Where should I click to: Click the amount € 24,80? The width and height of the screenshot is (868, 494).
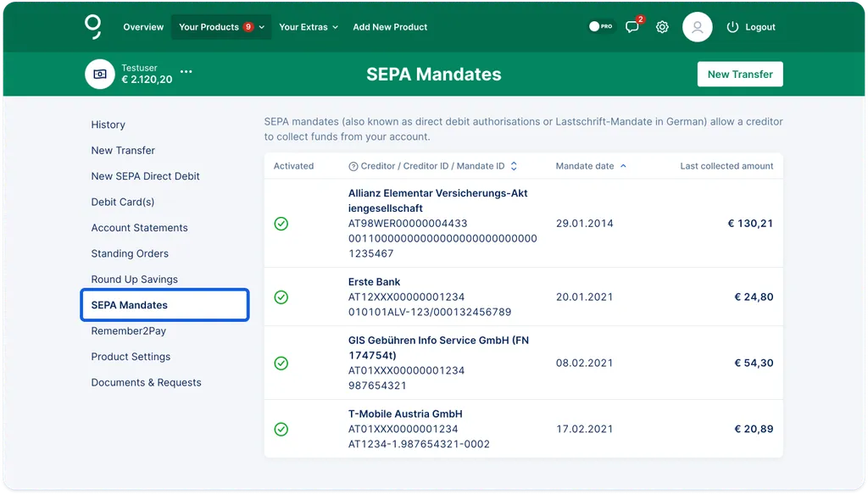(x=754, y=297)
